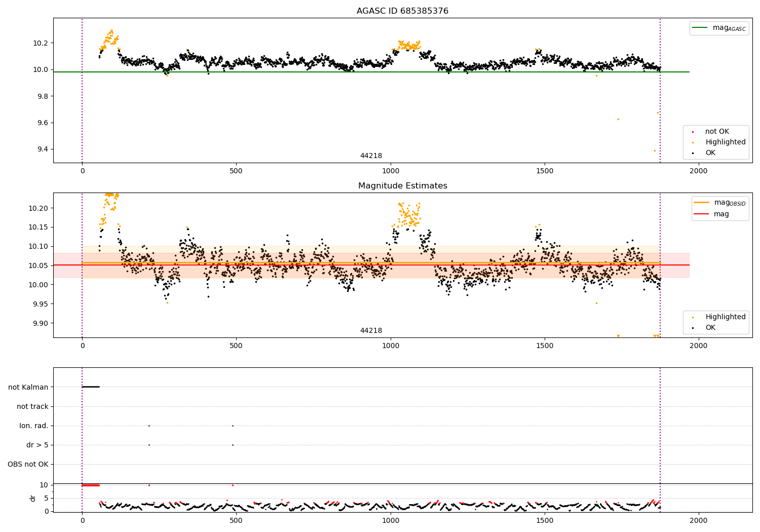Click the '10.10' y-tick in Magnitude Estimates plot
Image resolution: width=760 pixels, height=532 pixels.
39,247
